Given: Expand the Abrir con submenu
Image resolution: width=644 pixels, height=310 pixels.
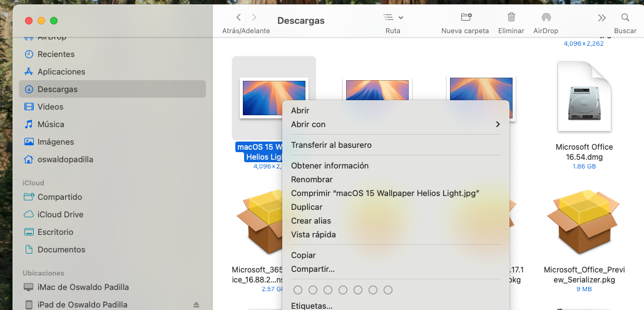Looking at the screenshot, I should click(x=396, y=124).
